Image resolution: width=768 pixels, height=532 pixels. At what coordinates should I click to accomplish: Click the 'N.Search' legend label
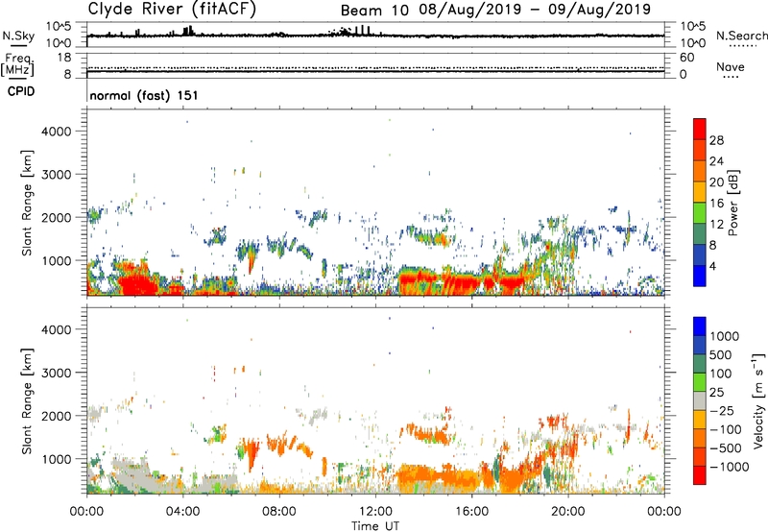click(741, 36)
